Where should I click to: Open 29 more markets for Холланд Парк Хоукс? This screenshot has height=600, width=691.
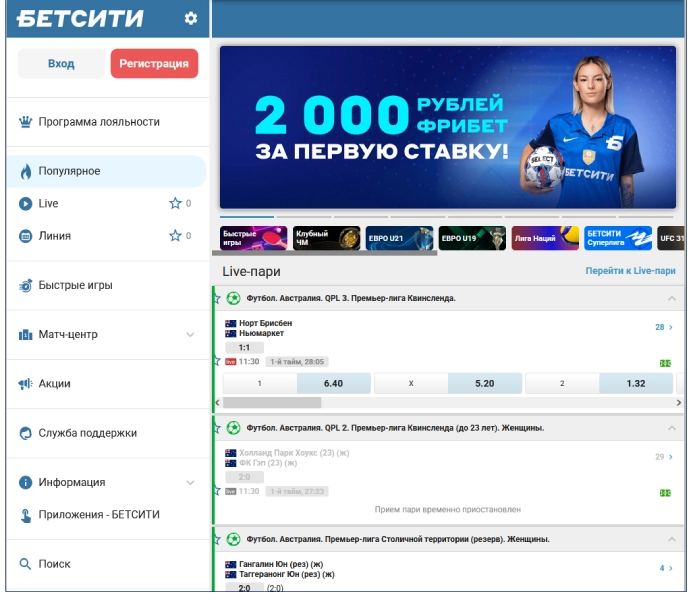[x=664, y=457]
